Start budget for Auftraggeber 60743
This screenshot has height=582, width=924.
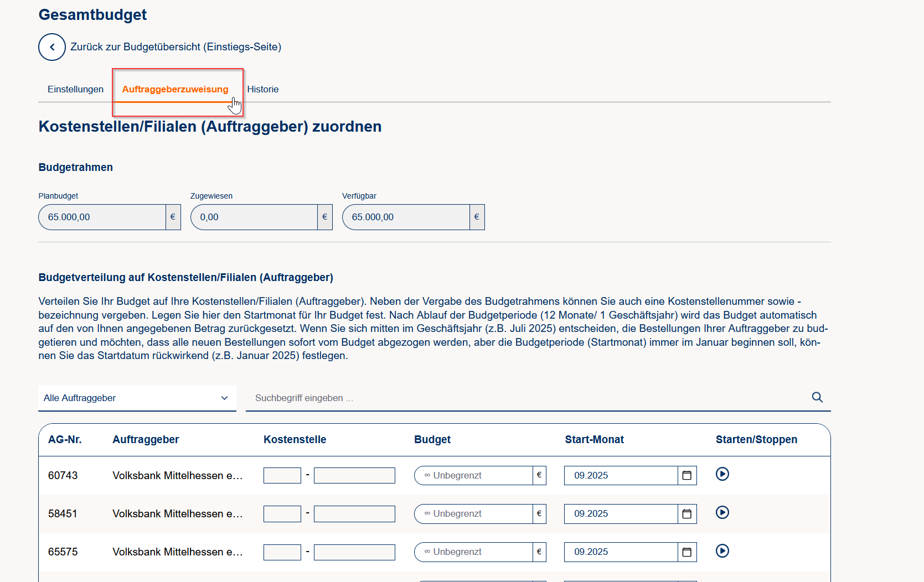[722, 474]
